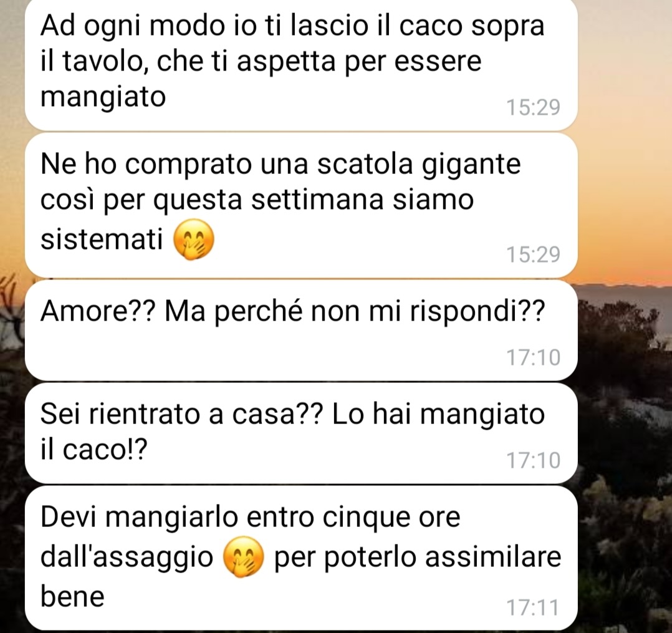Select the "Ne ho comprato una scatola gigante" message
Image resolution: width=672 pixels, height=633 pixels.
pos(301,205)
